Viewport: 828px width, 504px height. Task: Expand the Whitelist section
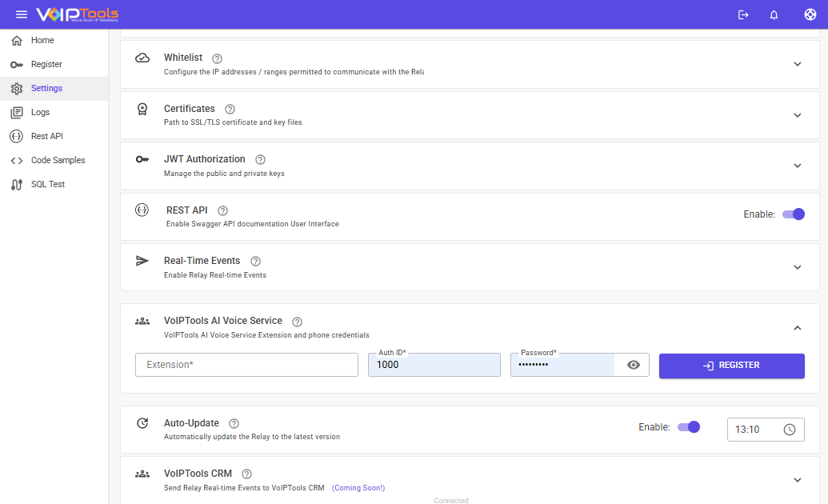pos(797,64)
